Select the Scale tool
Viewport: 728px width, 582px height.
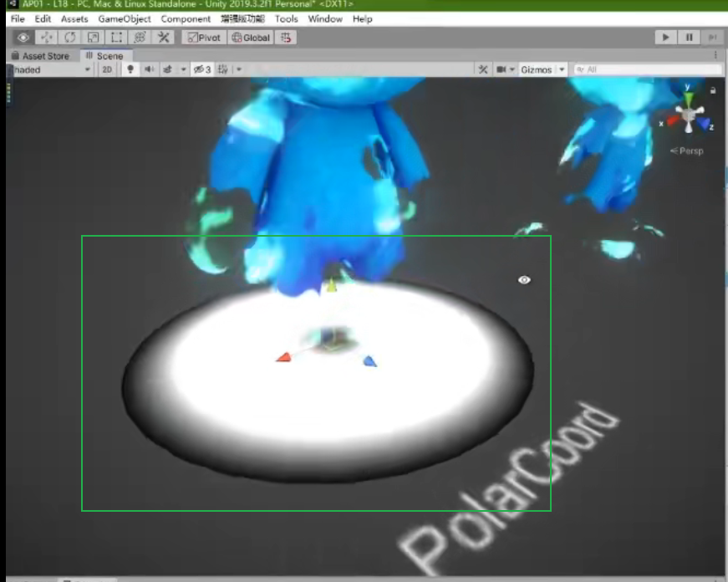93,38
